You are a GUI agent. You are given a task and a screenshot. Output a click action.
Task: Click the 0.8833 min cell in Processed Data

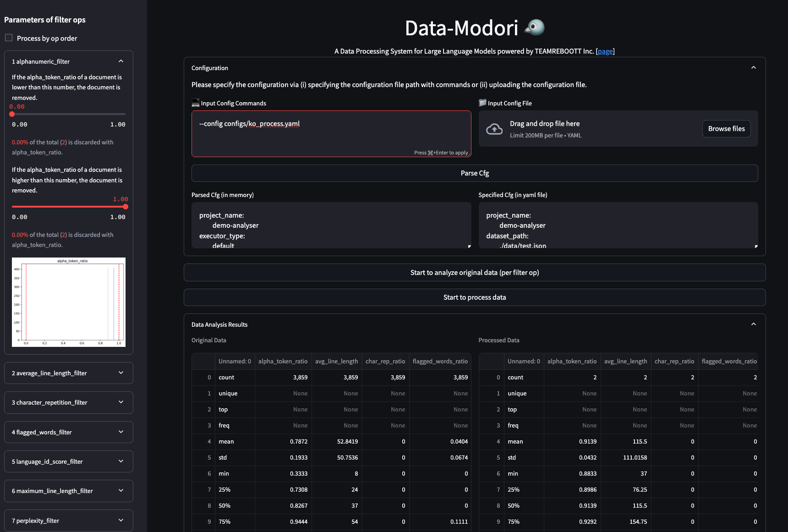[x=572, y=474]
